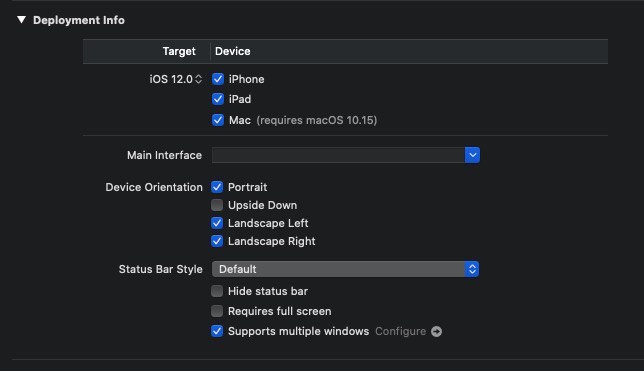This screenshot has width=644, height=371.
Task: Check Requires full screen
Action: [217, 311]
